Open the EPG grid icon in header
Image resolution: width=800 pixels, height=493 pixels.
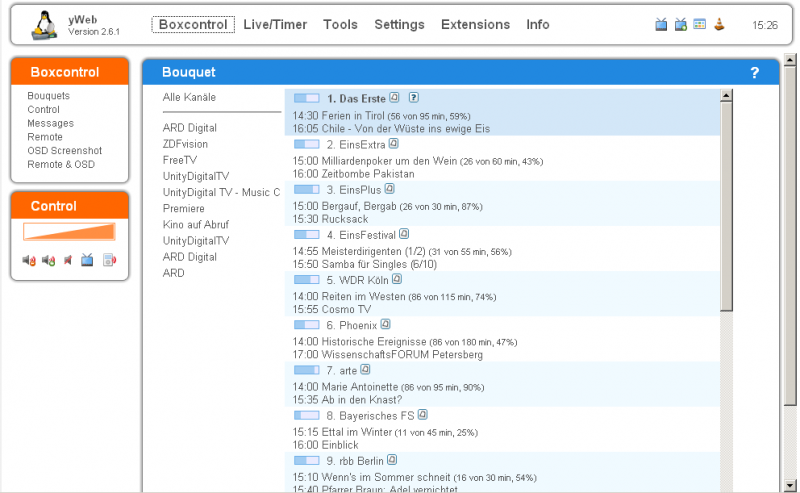click(699, 24)
